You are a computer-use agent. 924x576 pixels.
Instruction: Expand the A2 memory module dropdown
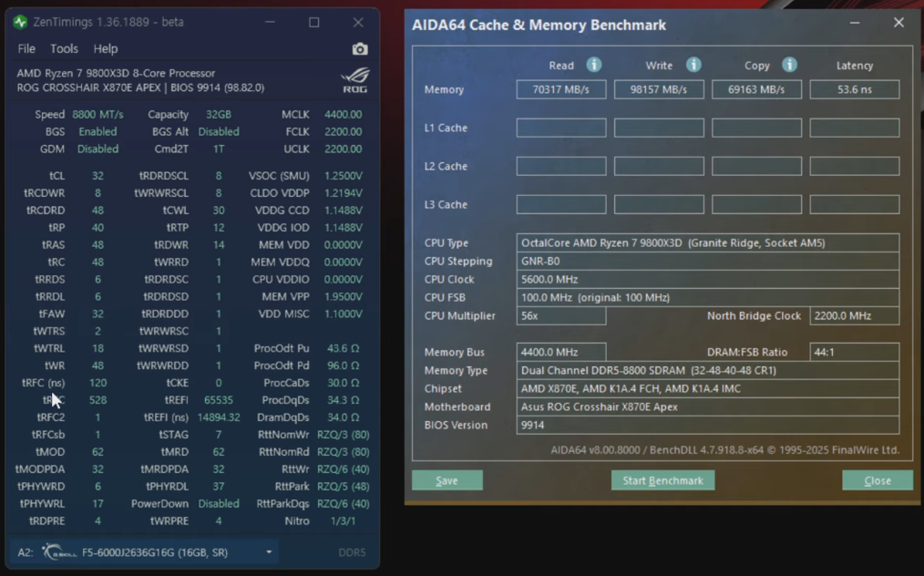point(269,552)
